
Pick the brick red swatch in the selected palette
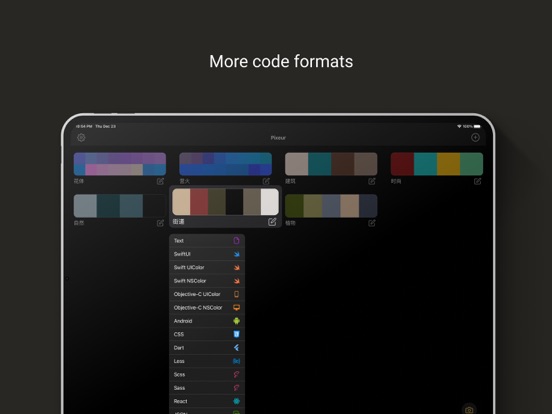pos(199,202)
